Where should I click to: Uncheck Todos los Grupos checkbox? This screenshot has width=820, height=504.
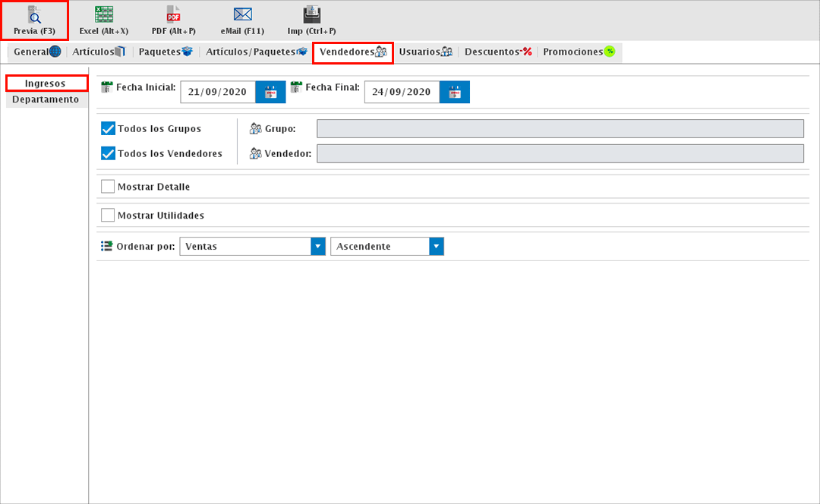click(x=108, y=129)
